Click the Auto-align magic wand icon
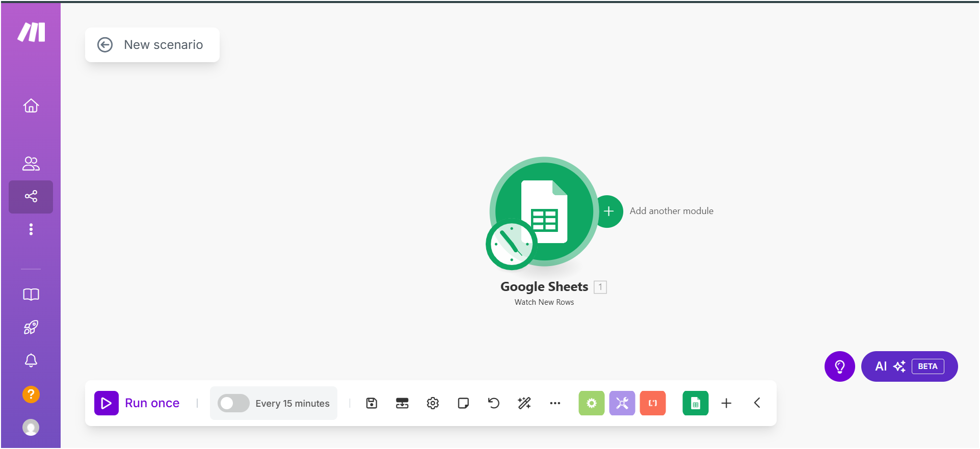The height and width of the screenshot is (449, 980). [524, 403]
